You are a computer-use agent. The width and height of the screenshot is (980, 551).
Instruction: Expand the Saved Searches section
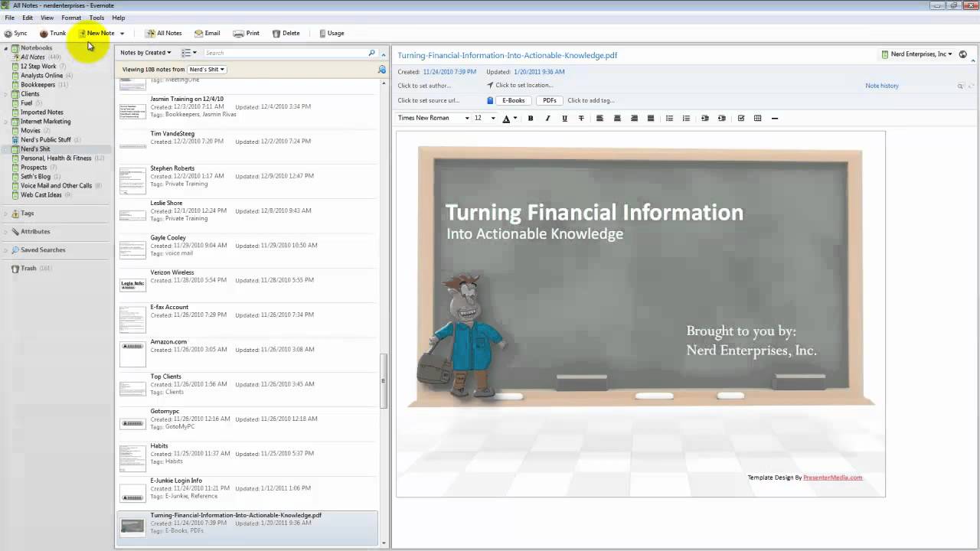tap(6, 250)
